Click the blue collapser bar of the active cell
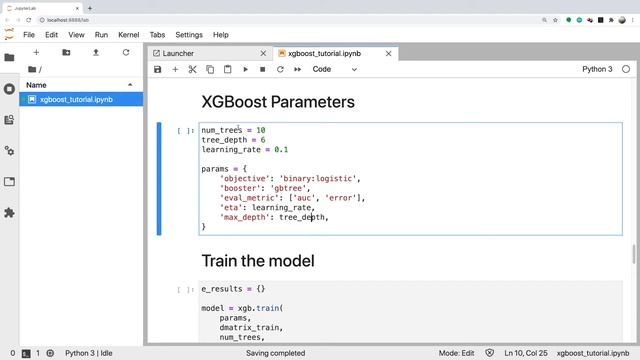This screenshot has height=360, width=640. 159,179
